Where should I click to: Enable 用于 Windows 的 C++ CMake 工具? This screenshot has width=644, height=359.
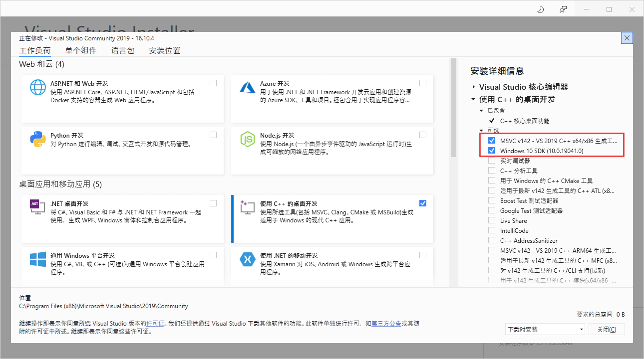point(492,180)
